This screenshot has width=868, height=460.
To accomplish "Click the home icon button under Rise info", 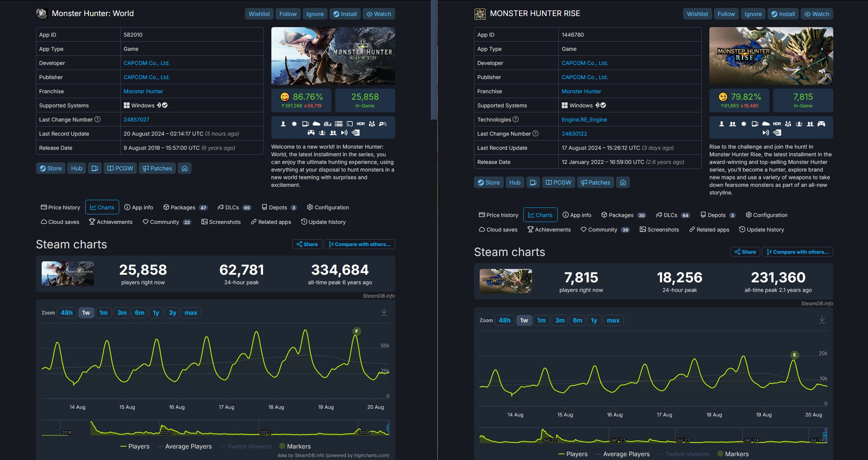I will 623,183.
